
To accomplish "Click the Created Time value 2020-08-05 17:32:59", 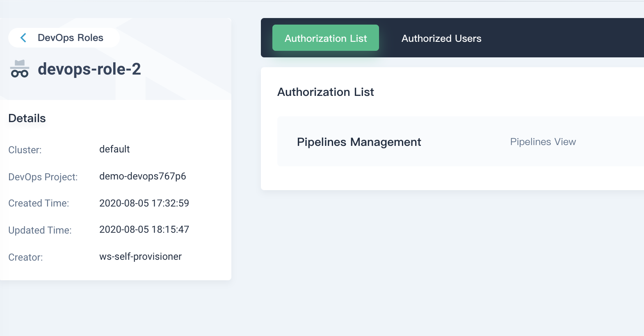I will coord(144,203).
